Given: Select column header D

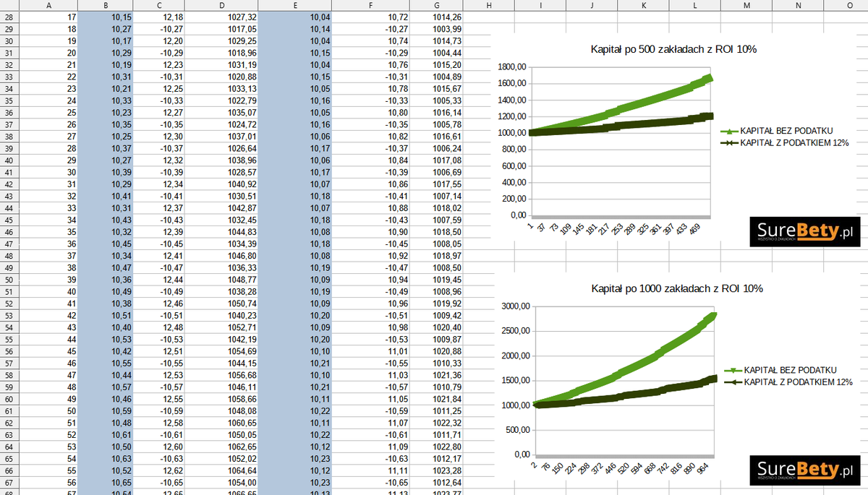Looking at the screenshot, I should [221, 5].
